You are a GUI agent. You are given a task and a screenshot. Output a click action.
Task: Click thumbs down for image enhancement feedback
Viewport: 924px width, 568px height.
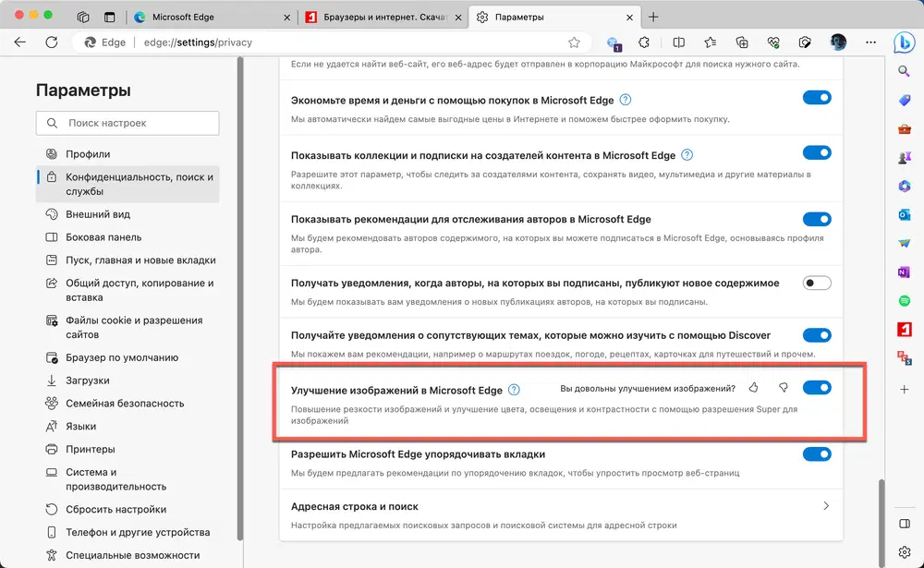[x=784, y=388]
